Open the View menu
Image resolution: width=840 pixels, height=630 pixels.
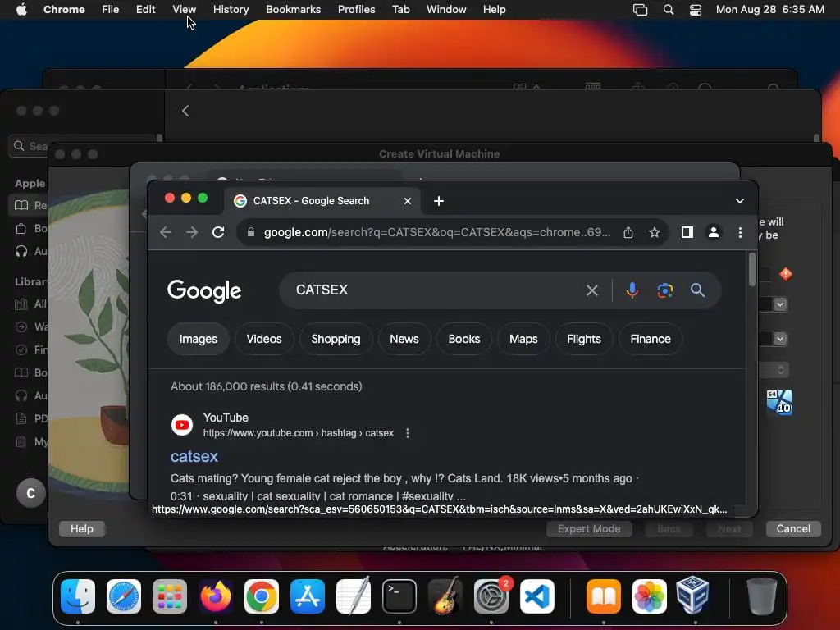(x=184, y=10)
